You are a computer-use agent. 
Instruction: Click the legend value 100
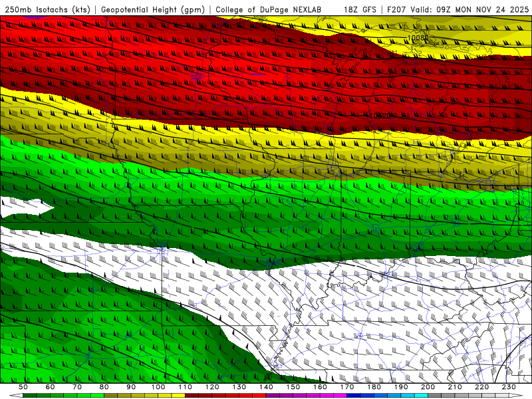[158, 387]
